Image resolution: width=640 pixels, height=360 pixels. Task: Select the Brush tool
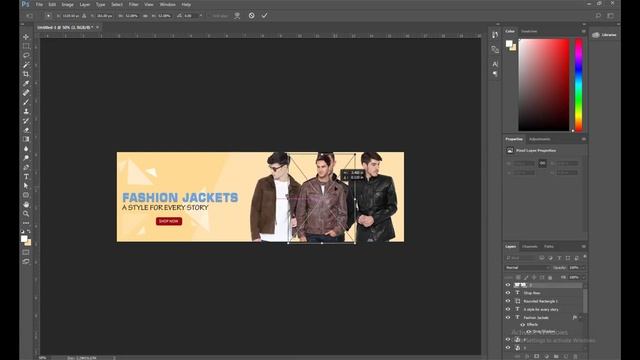26,102
